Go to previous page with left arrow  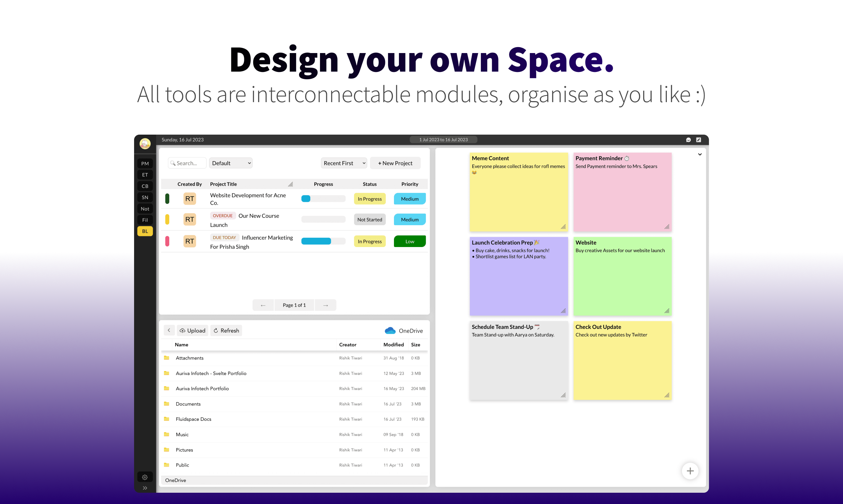263,305
